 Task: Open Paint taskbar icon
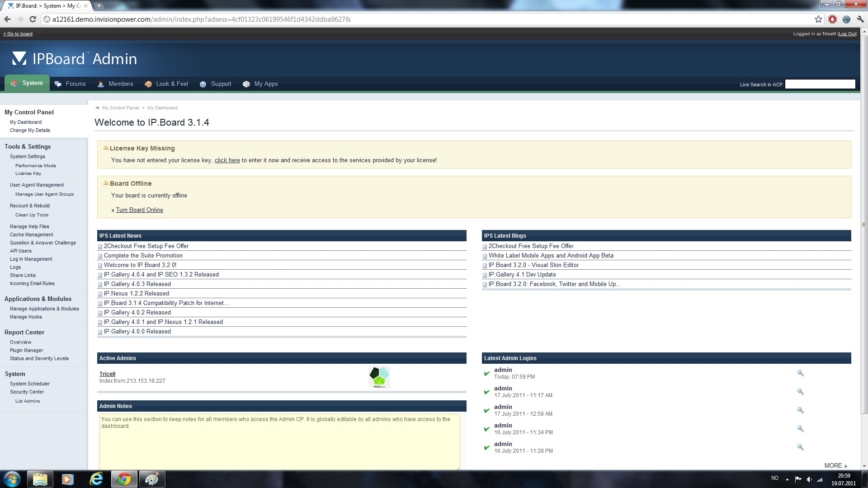click(152, 479)
